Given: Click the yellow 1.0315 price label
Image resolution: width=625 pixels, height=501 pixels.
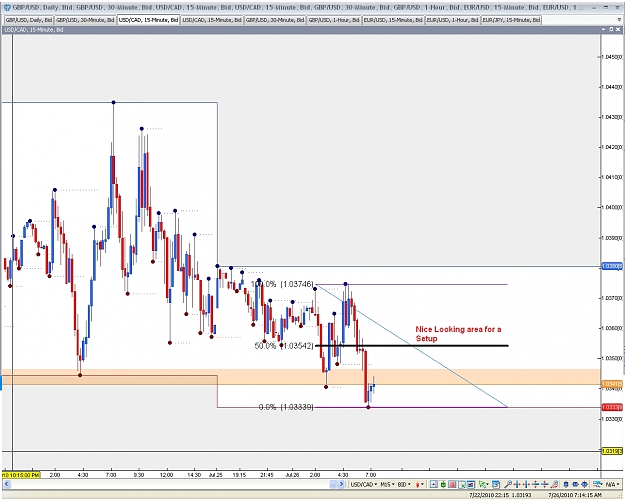Looking at the screenshot, I should (x=611, y=451).
